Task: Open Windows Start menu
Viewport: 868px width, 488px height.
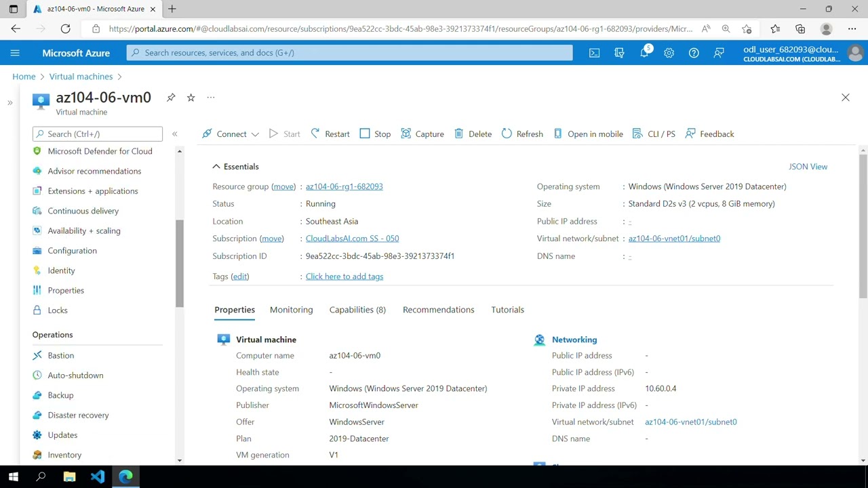Action: tap(14, 476)
